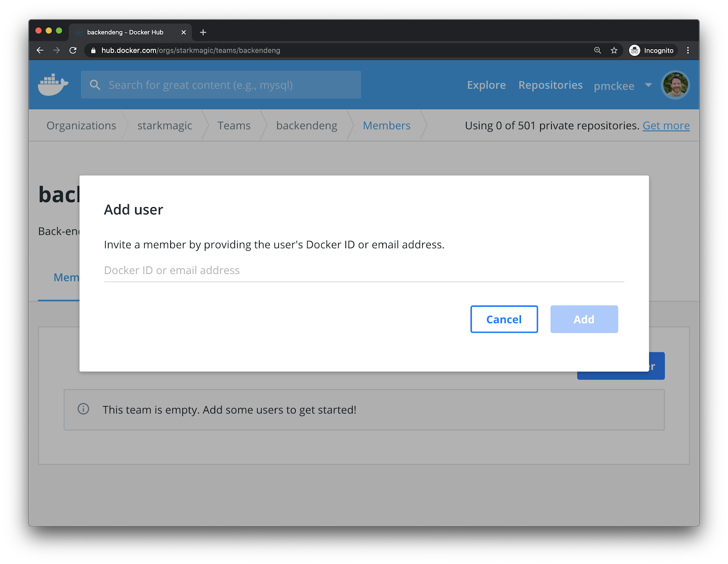Open a new browser tab
This screenshot has width=728, height=564.
pos(203,32)
